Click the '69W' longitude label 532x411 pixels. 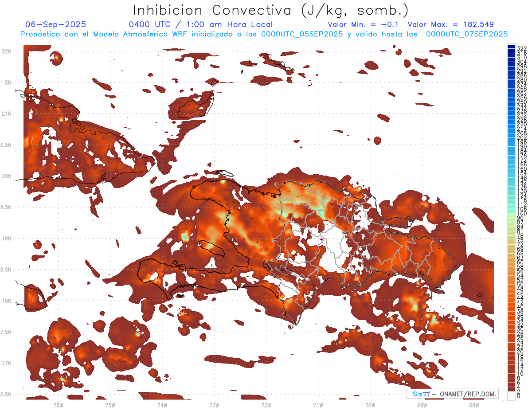[x=422, y=405]
